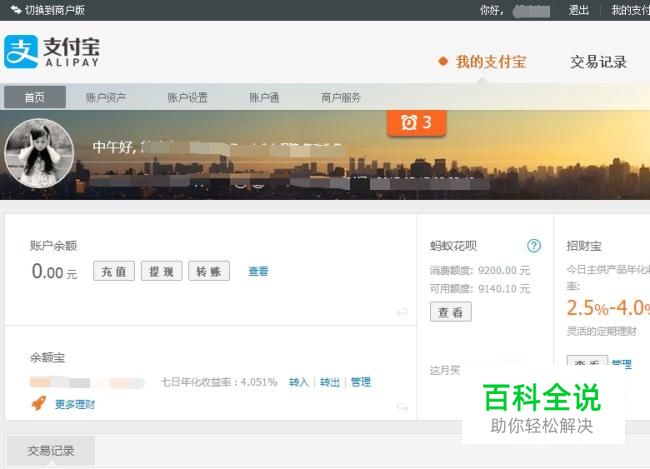Click 管理 link under 招财宝

tap(622, 364)
